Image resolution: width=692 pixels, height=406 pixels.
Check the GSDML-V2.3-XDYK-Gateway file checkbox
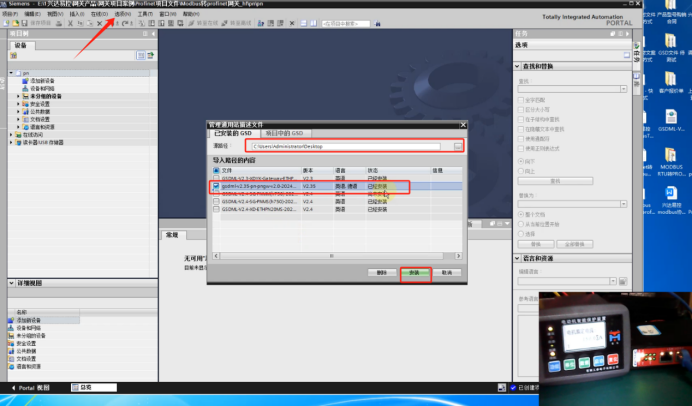[x=216, y=178]
